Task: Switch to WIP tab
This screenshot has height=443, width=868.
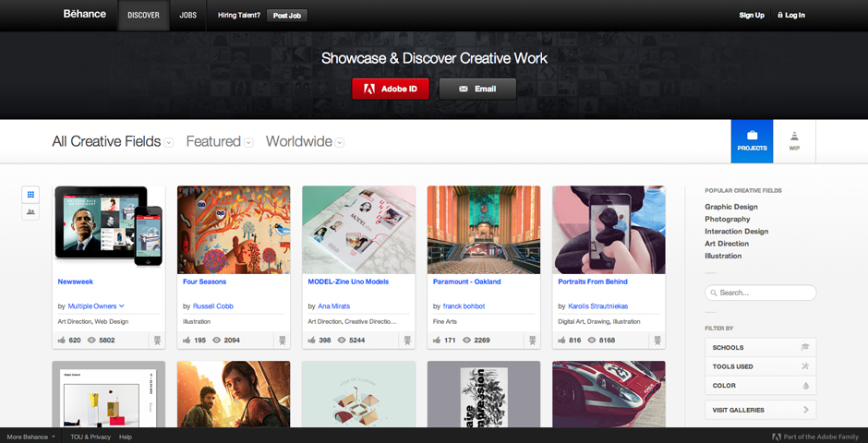Action: pos(794,141)
